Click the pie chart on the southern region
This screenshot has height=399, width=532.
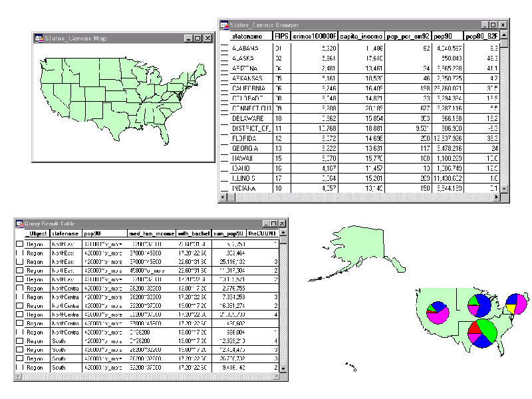click(481, 332)
